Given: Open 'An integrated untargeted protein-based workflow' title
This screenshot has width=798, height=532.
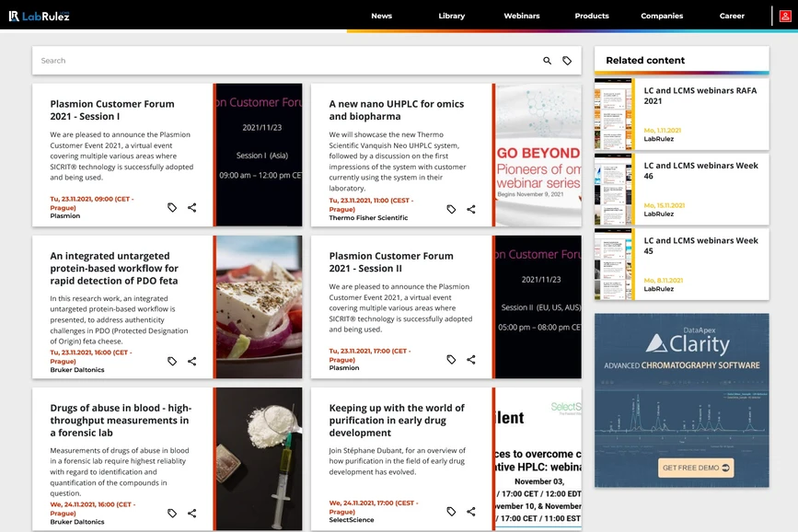Looking at the screenshot, I should pos(114,268).
